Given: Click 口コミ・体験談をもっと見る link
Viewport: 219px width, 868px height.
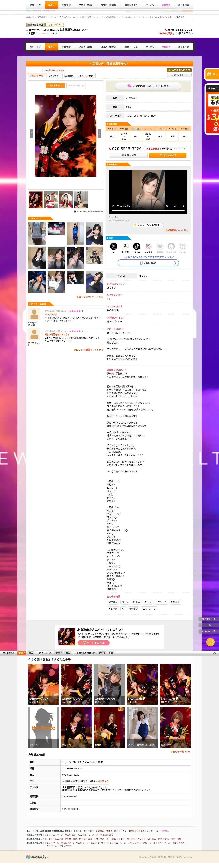Looking at the screenshot, I should click(88, 350).
